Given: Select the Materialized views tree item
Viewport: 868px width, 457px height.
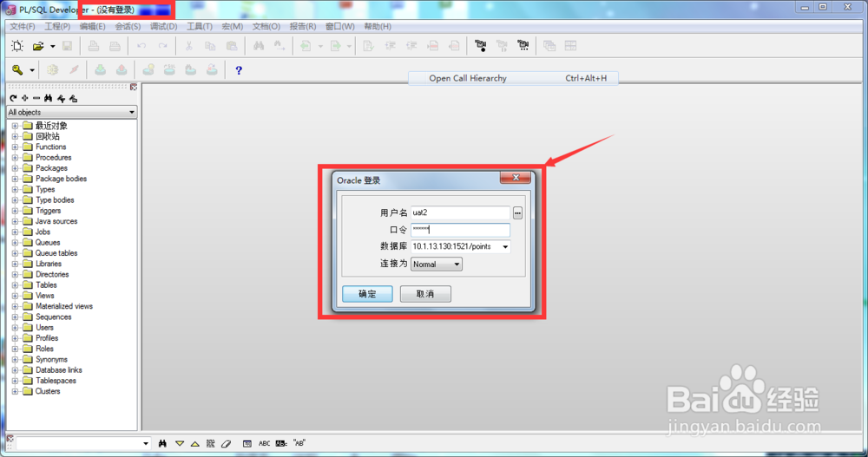Looking at the screenshot, I should [x=64, y=306].
